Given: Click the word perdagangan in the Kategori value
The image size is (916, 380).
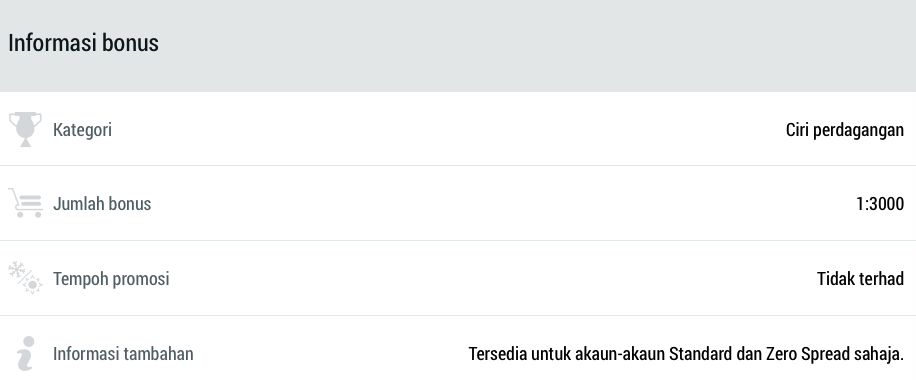Looking at the screenshot, I should [859, 130].
